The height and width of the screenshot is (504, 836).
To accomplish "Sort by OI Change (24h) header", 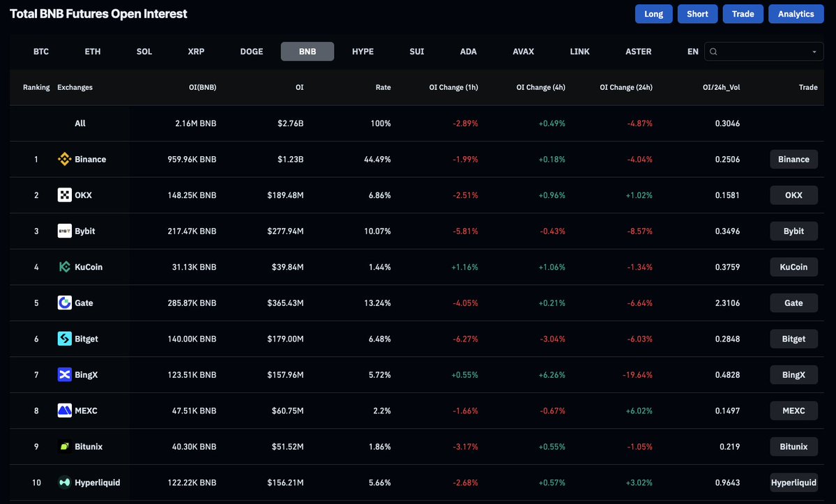I will 626,87.
